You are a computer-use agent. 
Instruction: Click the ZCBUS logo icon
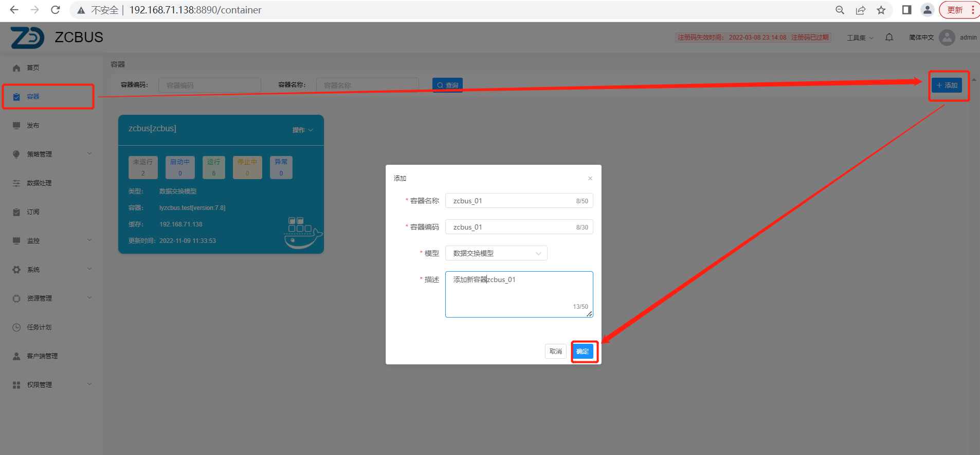(x=27, y=38)
